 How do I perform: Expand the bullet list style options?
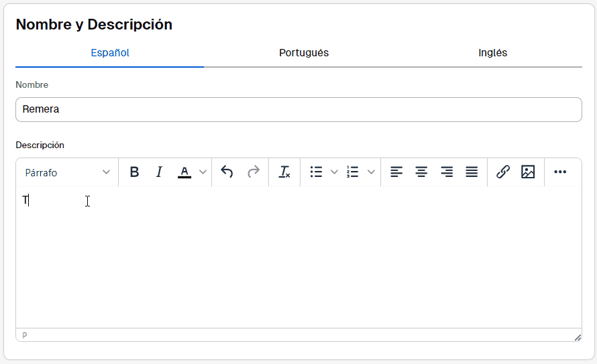pyautogui.click(x=334, y=172)
